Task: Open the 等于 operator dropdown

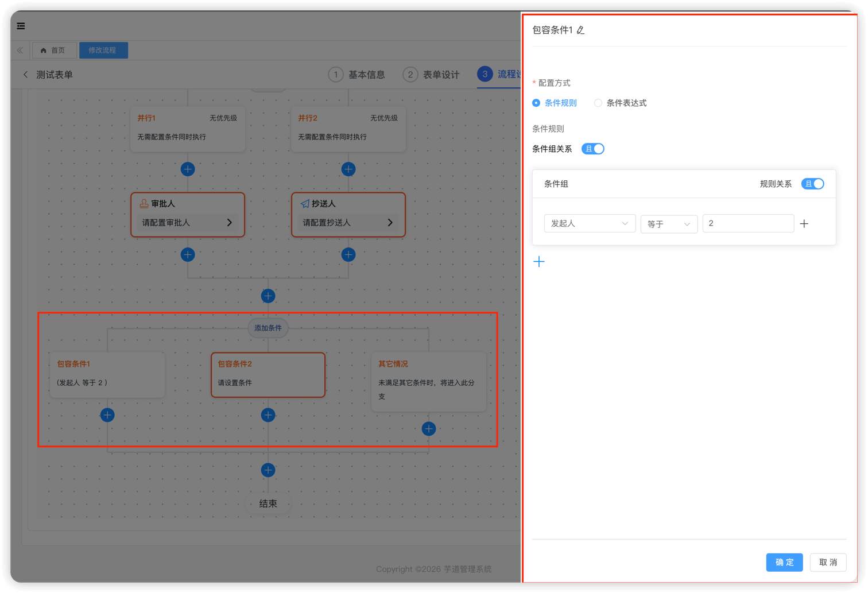Action: (669, 224)
